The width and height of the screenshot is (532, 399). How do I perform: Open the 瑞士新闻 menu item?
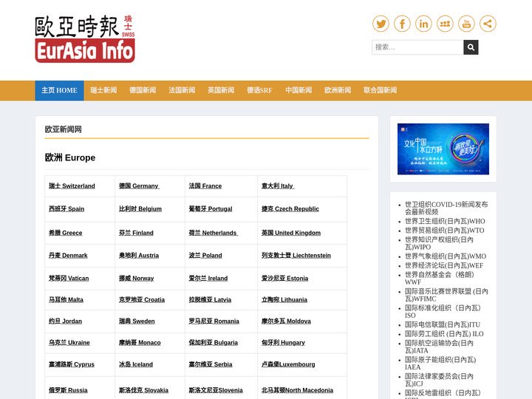coord(103,91)
